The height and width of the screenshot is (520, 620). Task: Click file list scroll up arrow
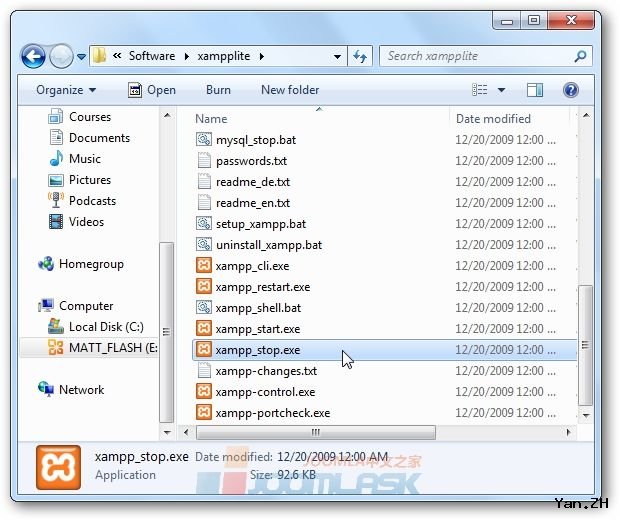click(586, 115)
